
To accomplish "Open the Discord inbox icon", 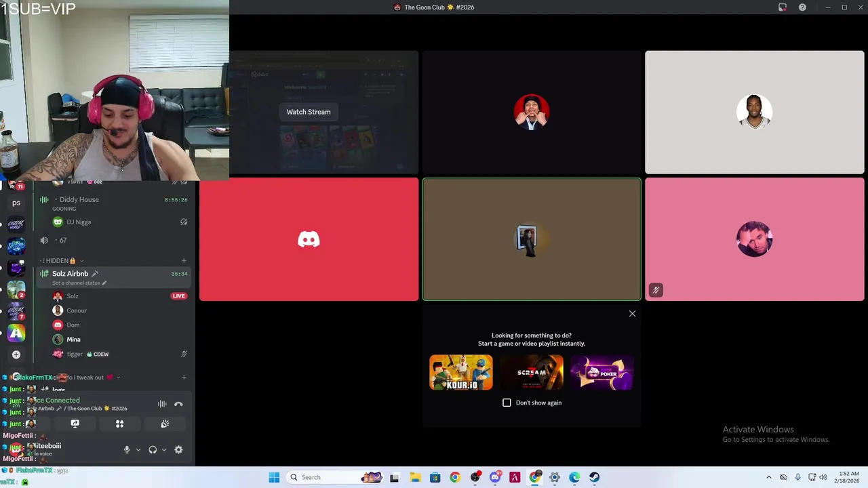I will (x=783, y=7).
